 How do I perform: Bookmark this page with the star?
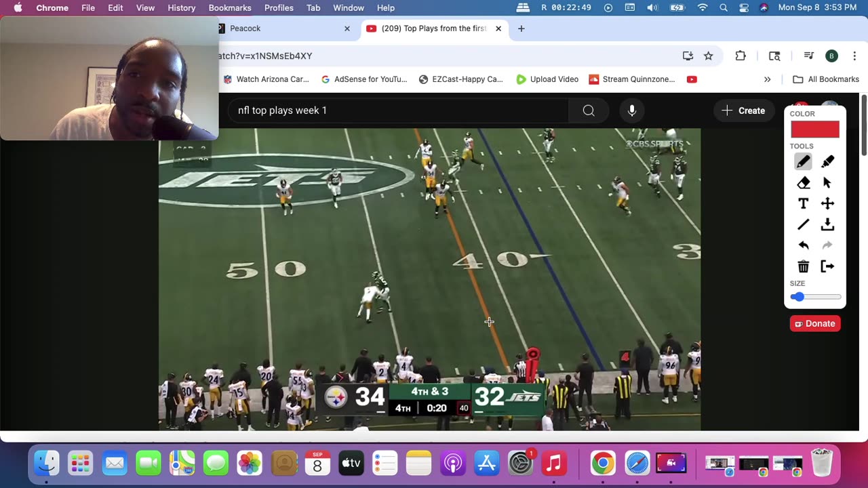708,56
